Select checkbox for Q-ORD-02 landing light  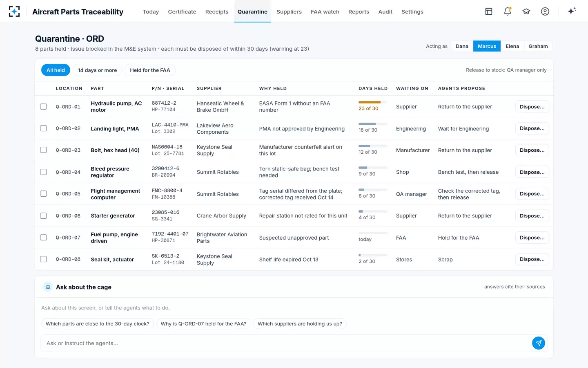pyautogui.click(x=44, y=128)
